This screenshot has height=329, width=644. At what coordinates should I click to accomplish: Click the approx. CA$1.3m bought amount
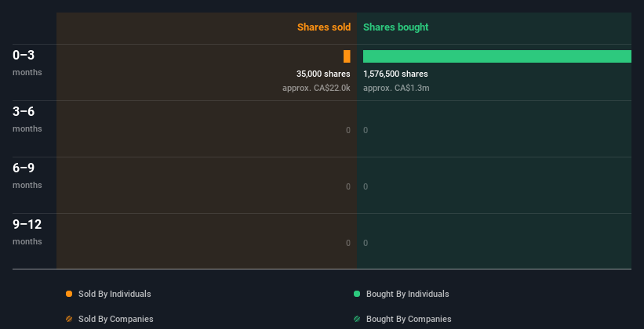pos(396,88)
